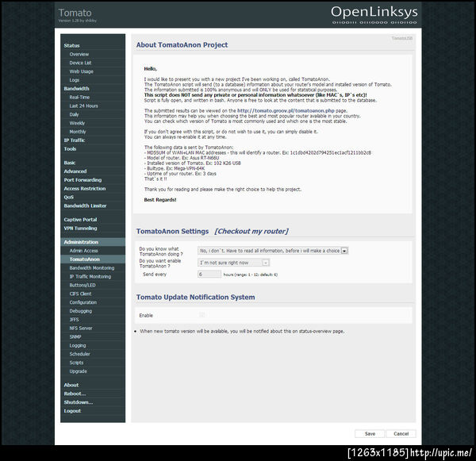Open Web Usage page
The width and height of the screenshot is (476, 461).
81,71
